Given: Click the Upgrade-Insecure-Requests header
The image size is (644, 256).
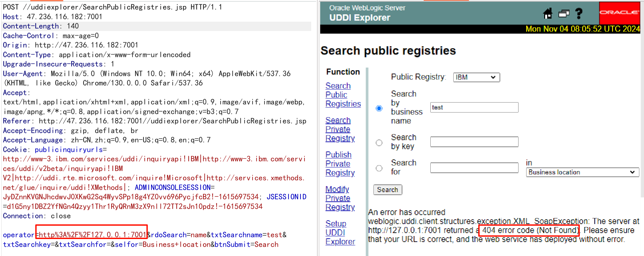Looking at the screenshot, I should point(59,64).
